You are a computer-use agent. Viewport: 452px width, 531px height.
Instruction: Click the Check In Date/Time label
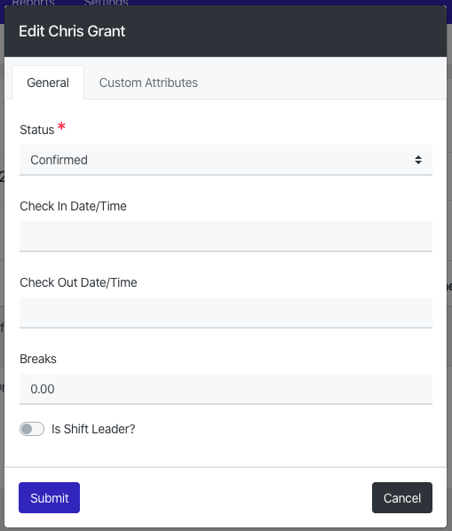(73, 206)
